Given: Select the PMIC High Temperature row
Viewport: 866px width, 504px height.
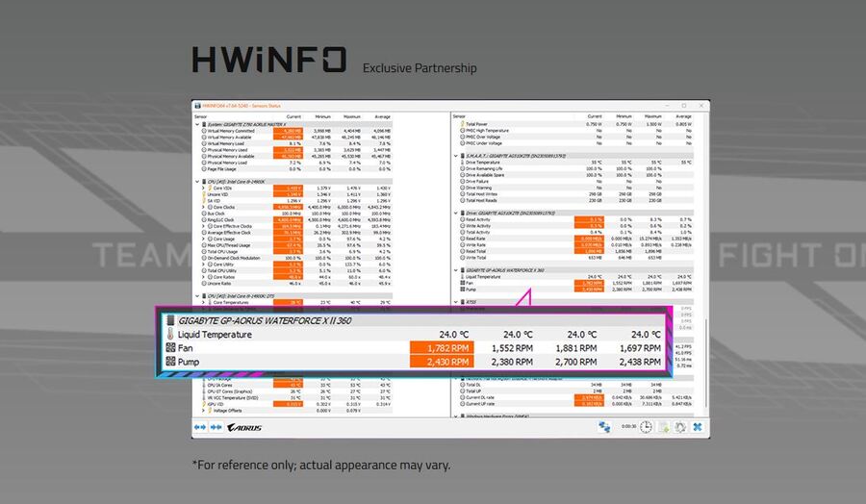Looking at the screenshot, I should tap(574, 131).
